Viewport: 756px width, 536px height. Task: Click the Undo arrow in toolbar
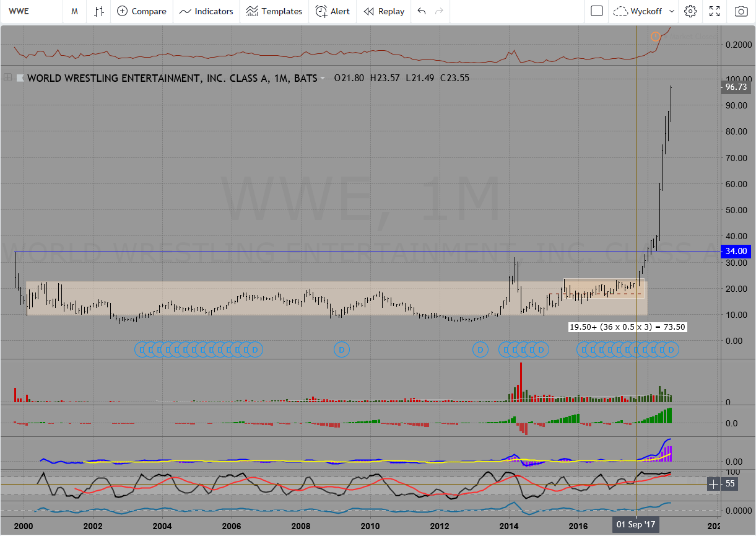[x=422, y=11]
